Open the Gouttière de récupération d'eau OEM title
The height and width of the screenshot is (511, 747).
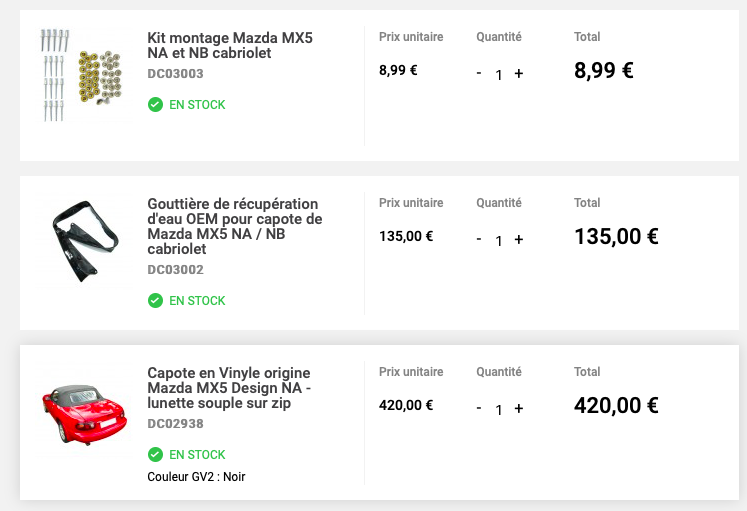pos(234,226)
